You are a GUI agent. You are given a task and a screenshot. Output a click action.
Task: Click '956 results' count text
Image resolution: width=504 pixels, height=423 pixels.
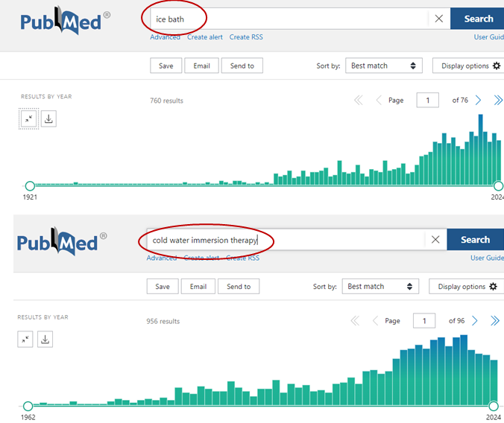point(163,321)
